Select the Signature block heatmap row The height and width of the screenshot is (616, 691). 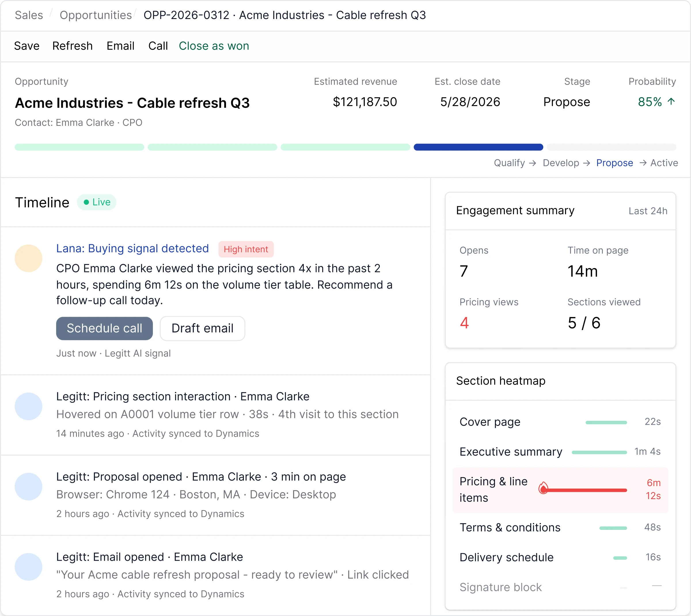[560, 587]
